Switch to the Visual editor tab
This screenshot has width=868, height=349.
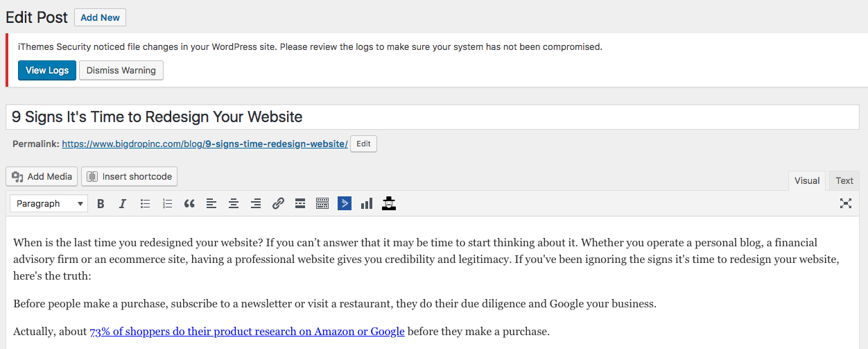click(807, 180)
